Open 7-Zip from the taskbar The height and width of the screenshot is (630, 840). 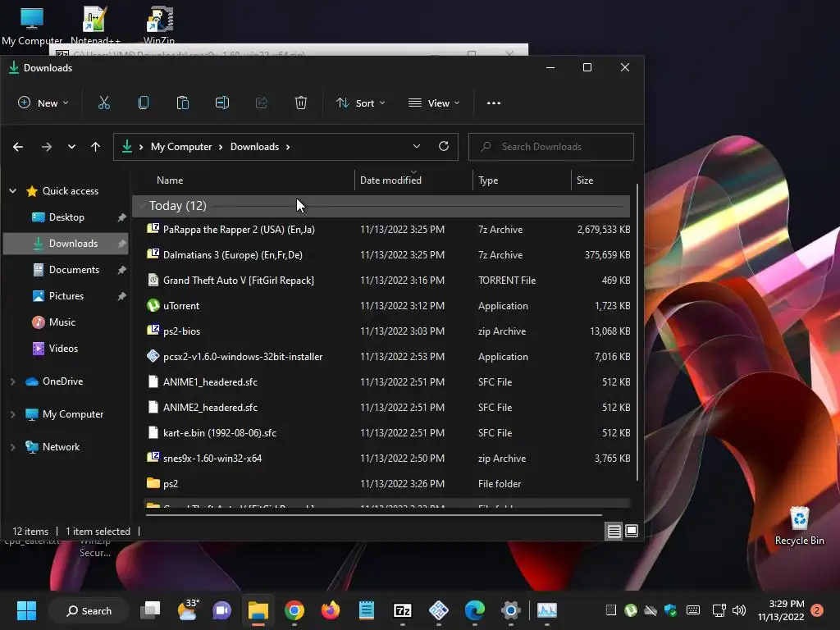click(402, 610)
